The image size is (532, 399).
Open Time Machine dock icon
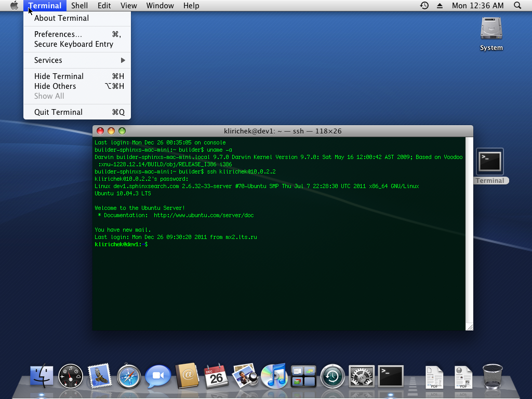point(332,376)
